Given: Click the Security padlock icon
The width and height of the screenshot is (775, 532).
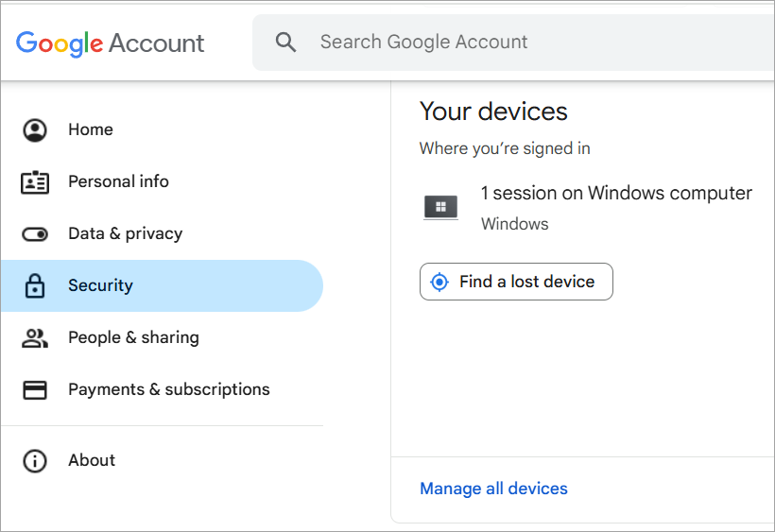Looking at the screenshot, I should click(x=35, y=286).
